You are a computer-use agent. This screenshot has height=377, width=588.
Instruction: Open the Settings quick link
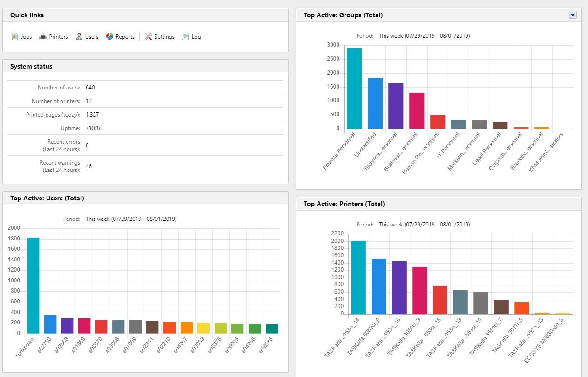click(164, 37)
